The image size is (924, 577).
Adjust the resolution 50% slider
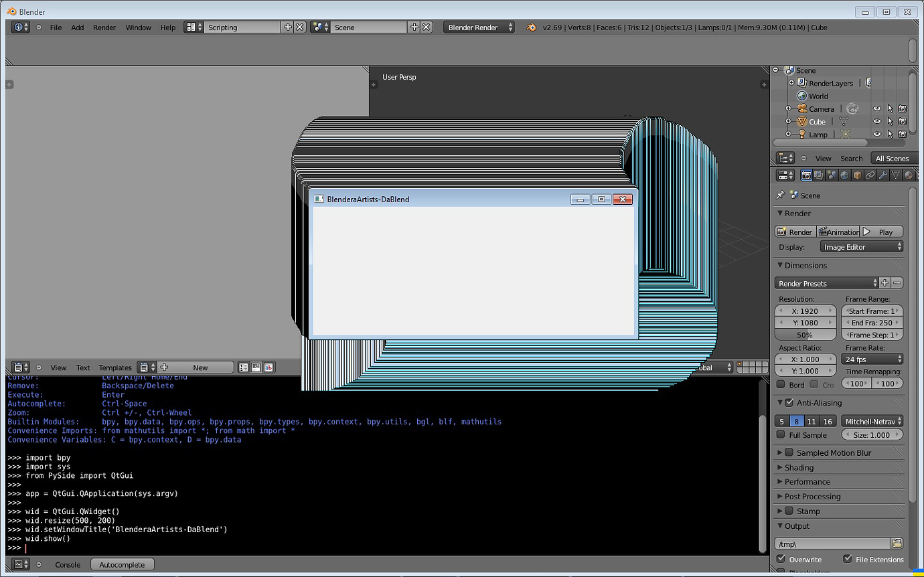point(805,335)
